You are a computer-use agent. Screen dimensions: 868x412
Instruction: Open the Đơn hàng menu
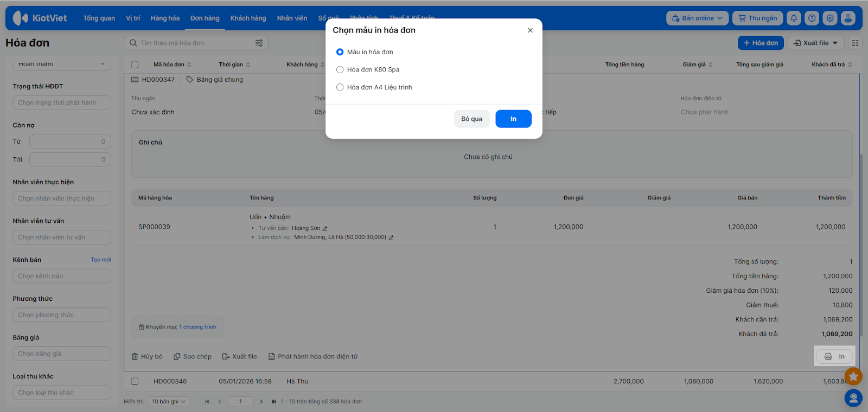click(205, 18)
